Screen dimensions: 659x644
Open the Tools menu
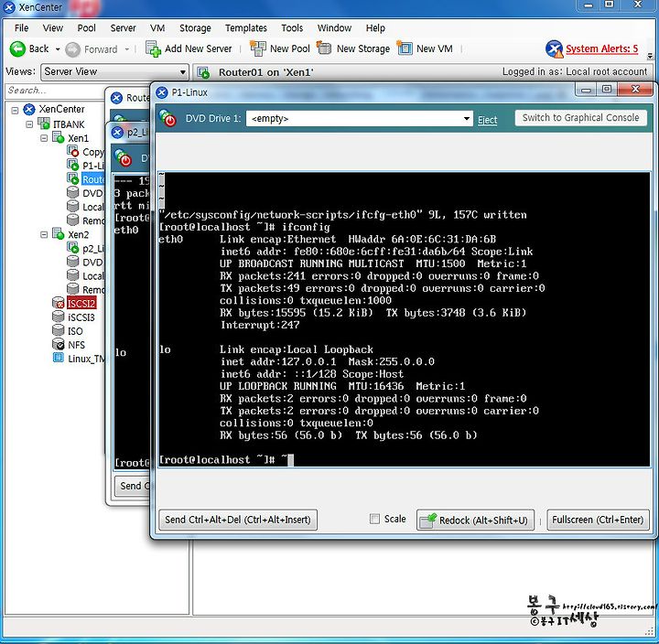pyautogui.click(x=292, y=28)
